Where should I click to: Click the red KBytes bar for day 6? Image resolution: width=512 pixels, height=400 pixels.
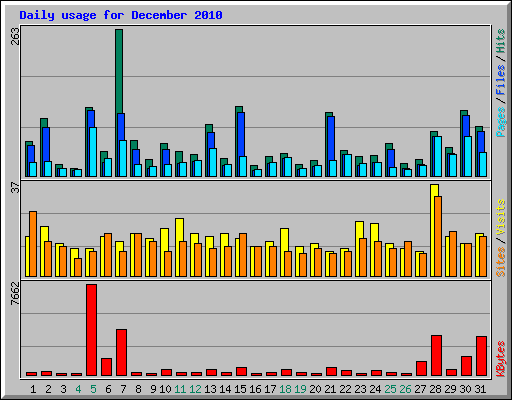click(106, 367)
